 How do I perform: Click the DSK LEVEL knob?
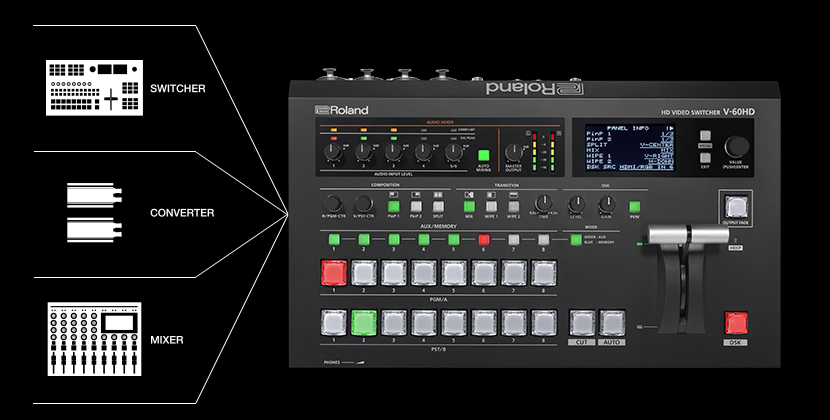point(576,204)
